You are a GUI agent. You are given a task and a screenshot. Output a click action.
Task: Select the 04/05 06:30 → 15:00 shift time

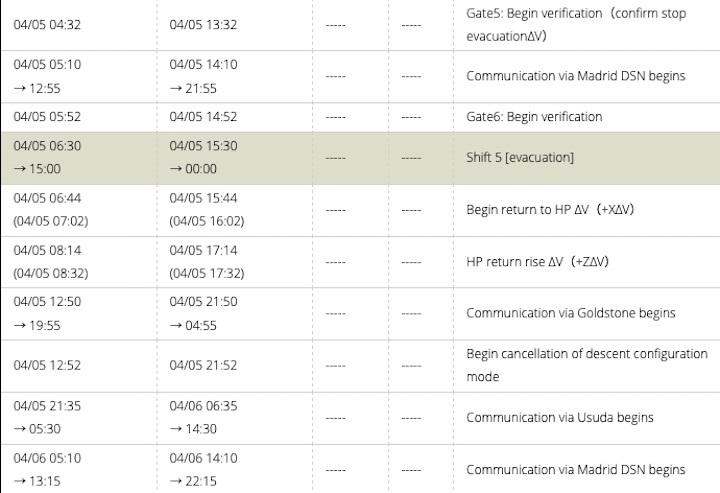[47, 158]
